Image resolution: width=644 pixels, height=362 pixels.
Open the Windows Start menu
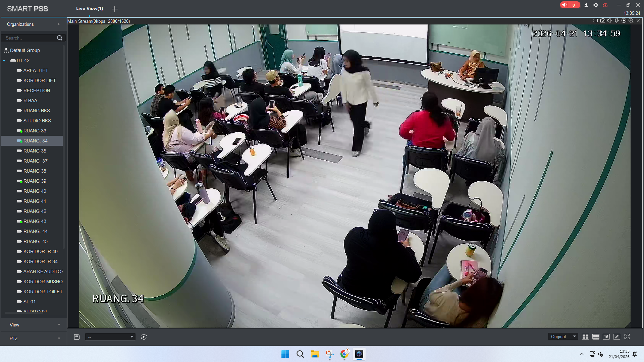pos(285,354)
